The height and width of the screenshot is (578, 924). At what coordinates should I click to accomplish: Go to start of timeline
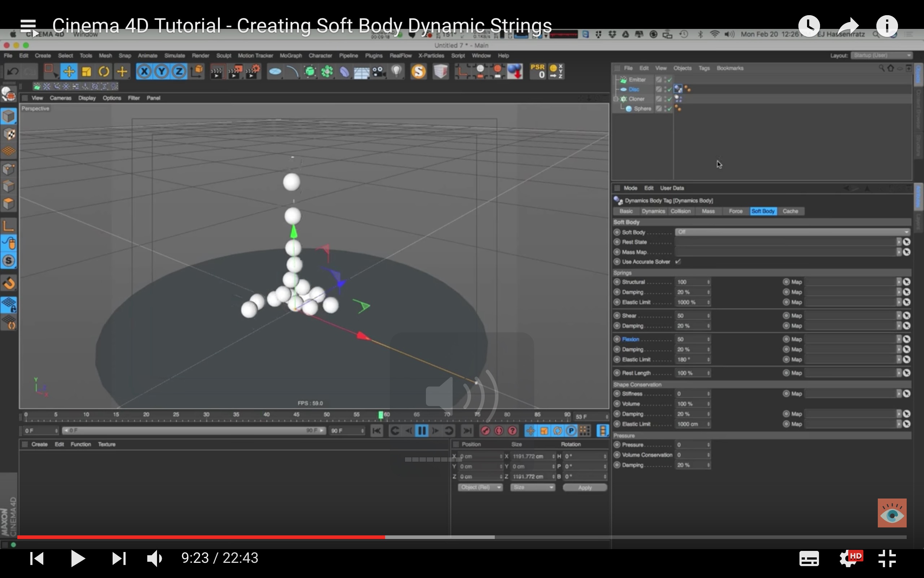click(376, 431)
